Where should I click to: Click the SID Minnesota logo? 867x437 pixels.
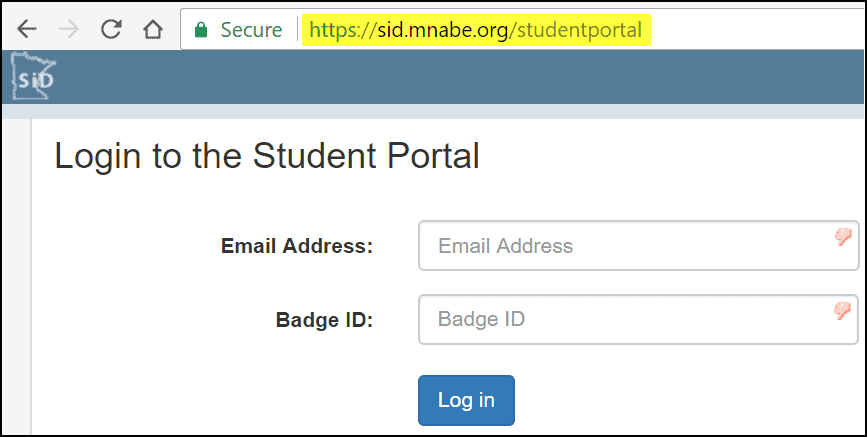point(34,76)
